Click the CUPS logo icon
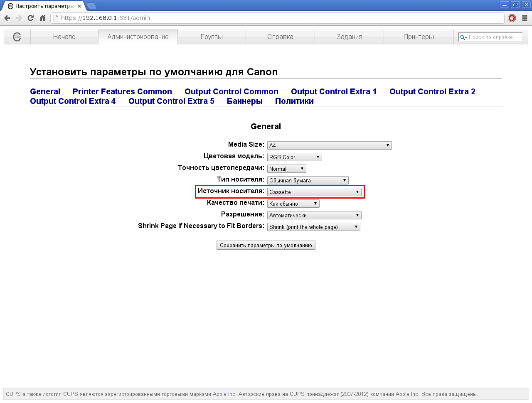The height and width of the screenshot is (403, 532). coord(17,37)
